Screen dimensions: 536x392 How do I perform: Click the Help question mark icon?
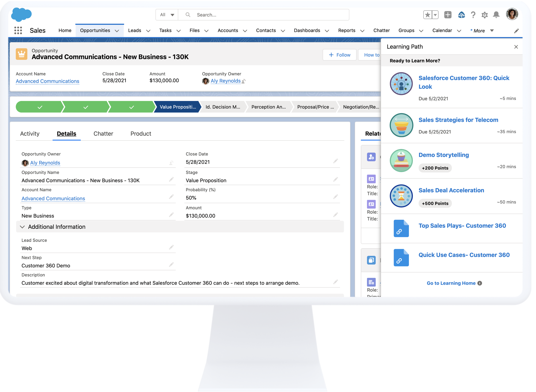pyautogui.click(x=473, y=15)
